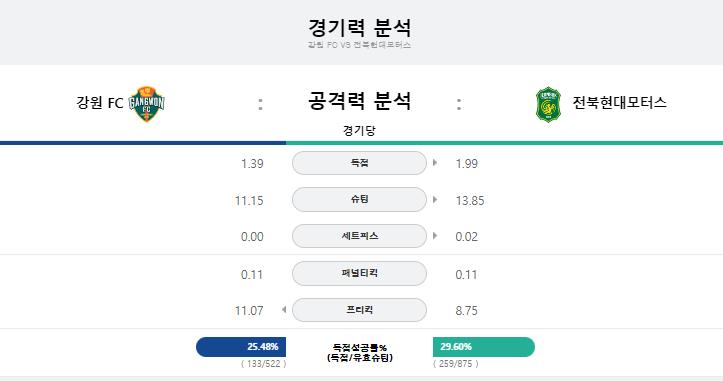723x381 pixels.
Task: Click the arrow right of 세트피스 pill
Action: tap(435, 236)
